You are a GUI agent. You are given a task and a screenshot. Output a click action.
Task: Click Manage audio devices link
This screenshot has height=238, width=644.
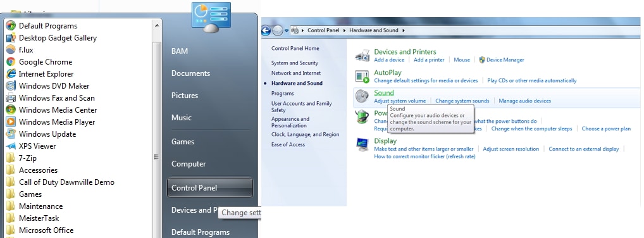[x=525, y=101]
